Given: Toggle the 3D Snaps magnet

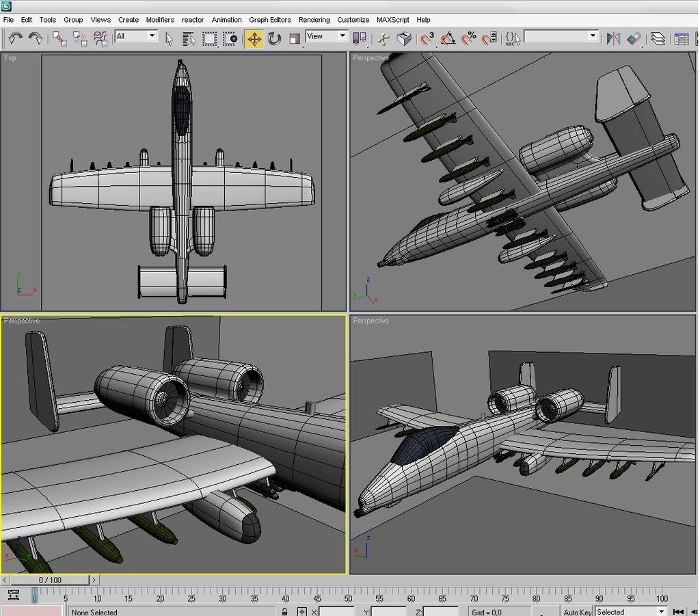Looking at the screenshot, I should tap(427, 38).
